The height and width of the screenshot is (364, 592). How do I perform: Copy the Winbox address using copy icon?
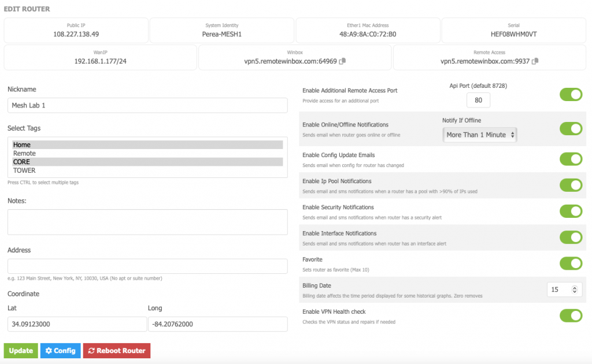point(342,61)
